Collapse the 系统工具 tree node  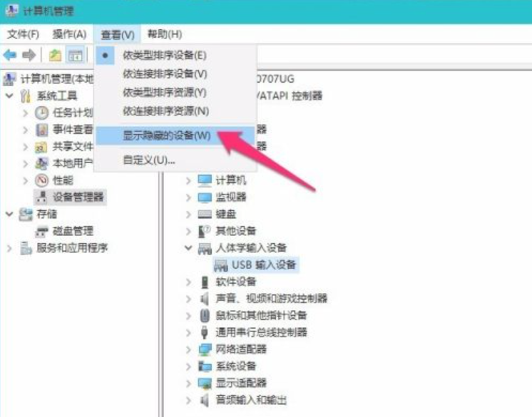coord(9,96)
